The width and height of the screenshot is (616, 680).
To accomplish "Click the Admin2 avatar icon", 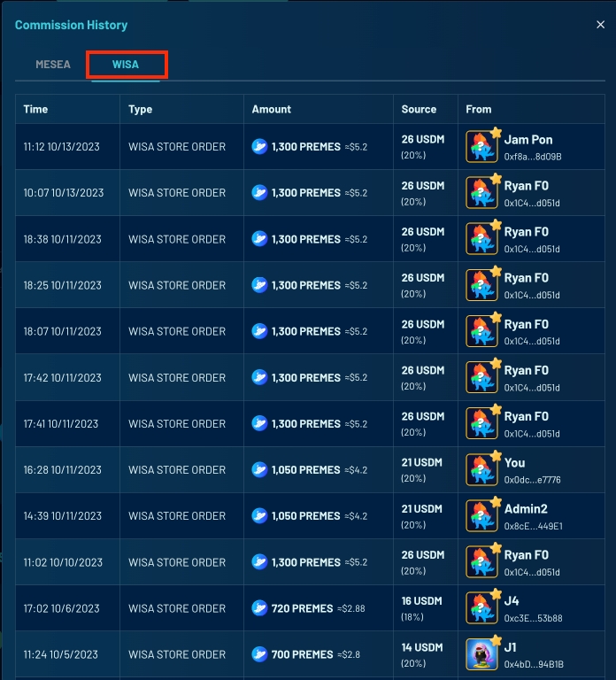I will (x=482, y=516).
